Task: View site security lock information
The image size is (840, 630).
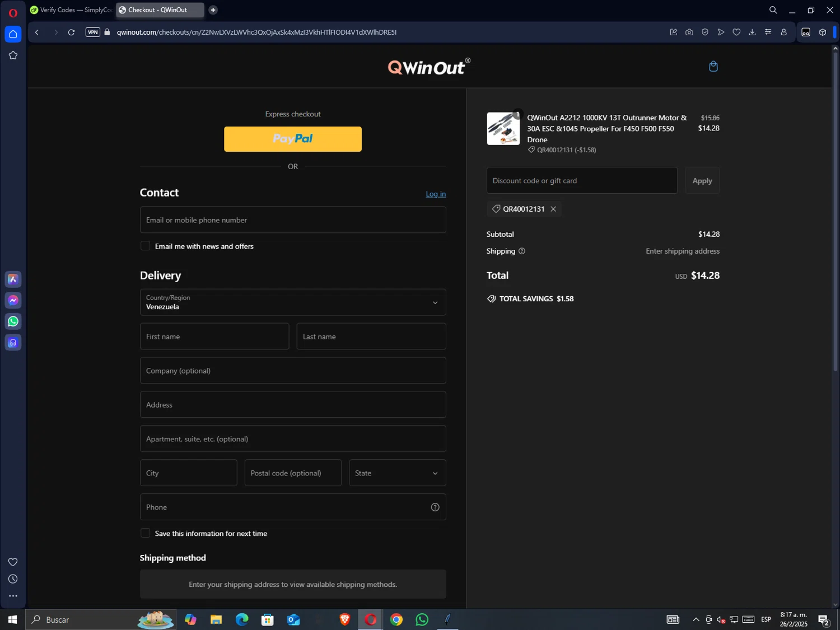Action: pyautogui.click(x=108, y=32)
